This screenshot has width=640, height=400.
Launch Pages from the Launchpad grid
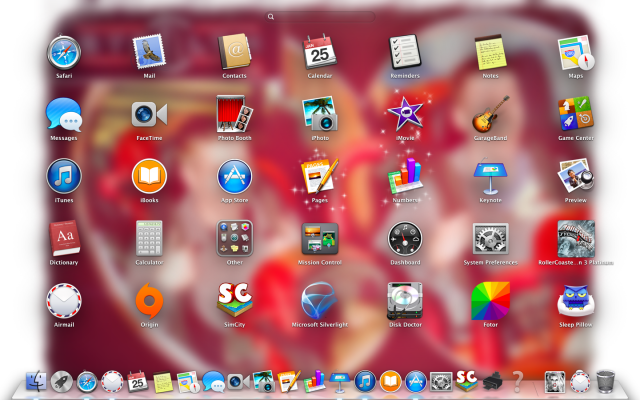pos(320,176)
